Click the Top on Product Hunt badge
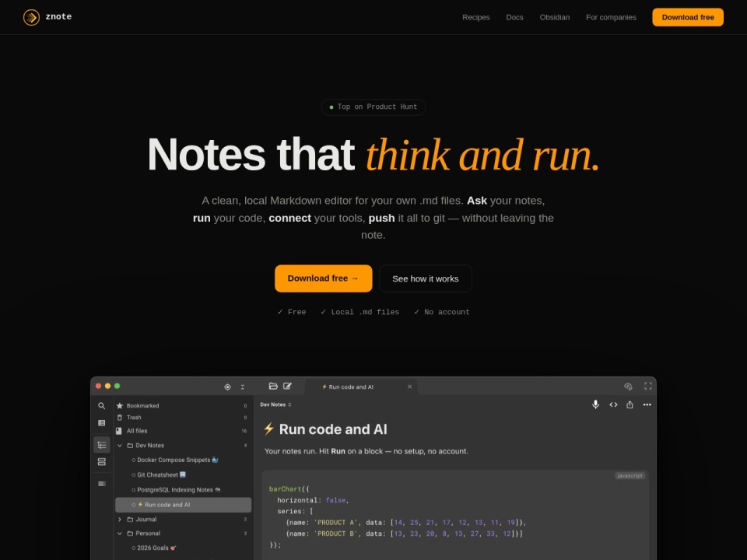 click(373, 107)
